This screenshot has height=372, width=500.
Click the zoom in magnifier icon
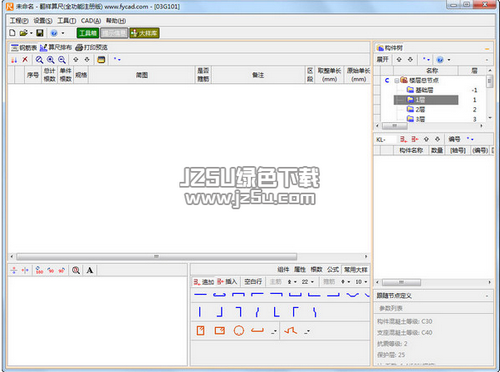click(x=51, y=60)
